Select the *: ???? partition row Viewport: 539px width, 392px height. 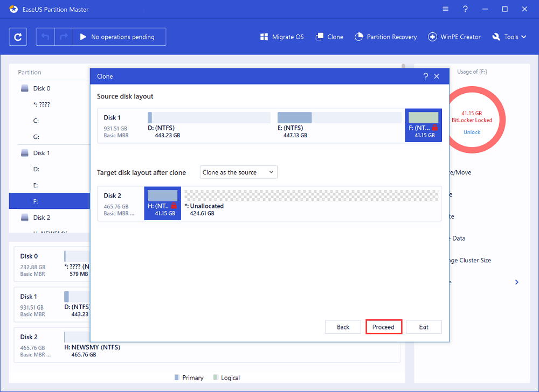click(x=50, y=104)
